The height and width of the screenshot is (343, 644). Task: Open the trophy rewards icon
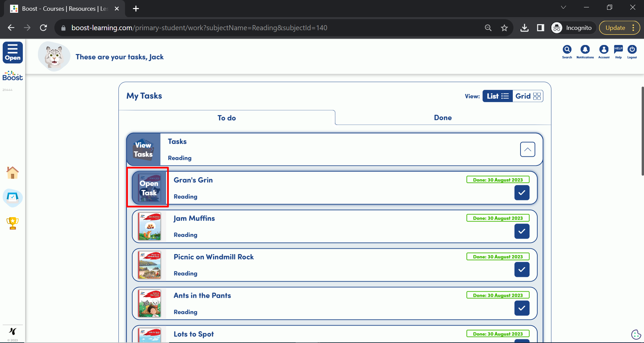[13, 223]
